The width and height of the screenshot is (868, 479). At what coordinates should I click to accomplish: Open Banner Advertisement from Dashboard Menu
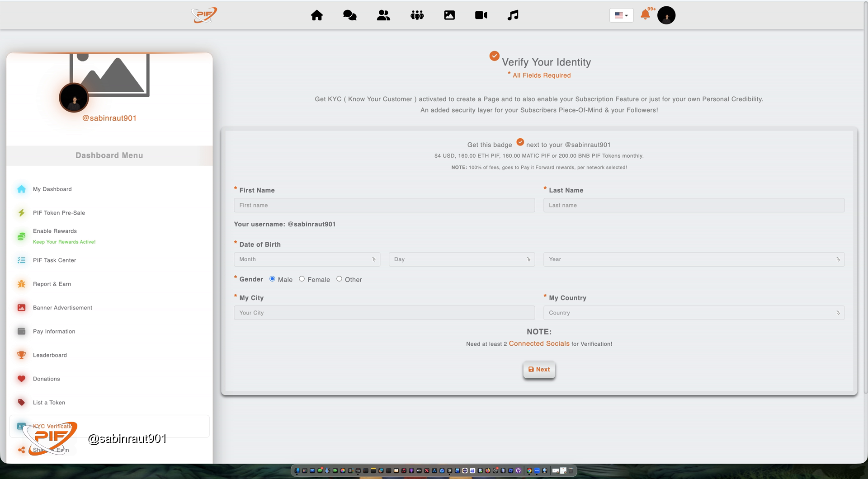click(62, 307)
